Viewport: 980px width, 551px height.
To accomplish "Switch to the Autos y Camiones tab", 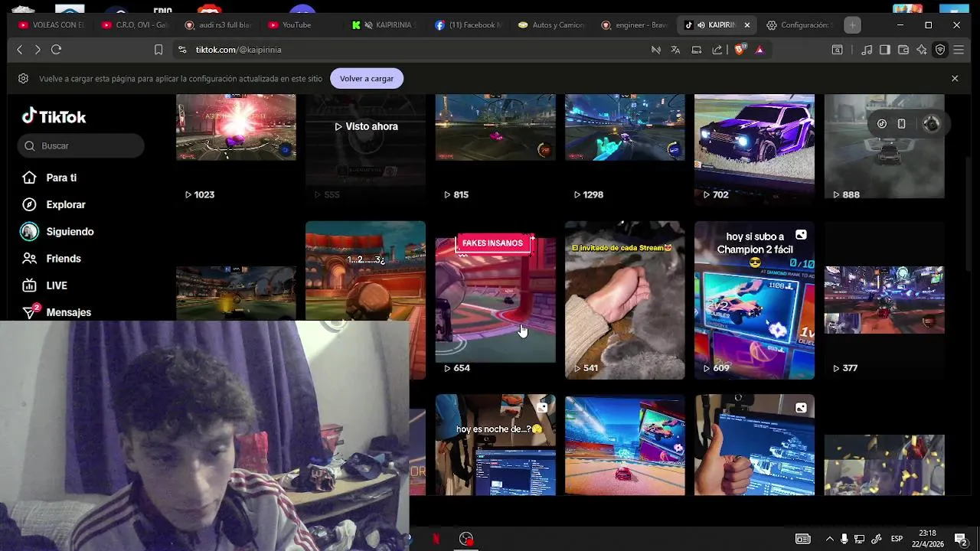I will click(551, 25).
